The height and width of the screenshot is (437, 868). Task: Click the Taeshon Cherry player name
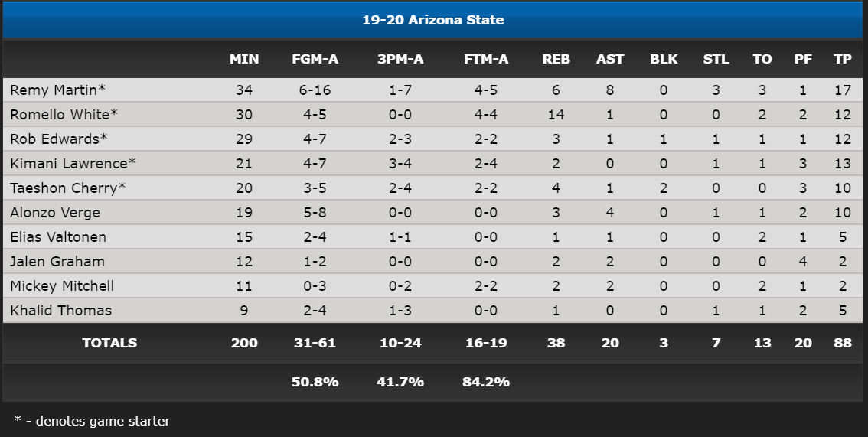67,188
